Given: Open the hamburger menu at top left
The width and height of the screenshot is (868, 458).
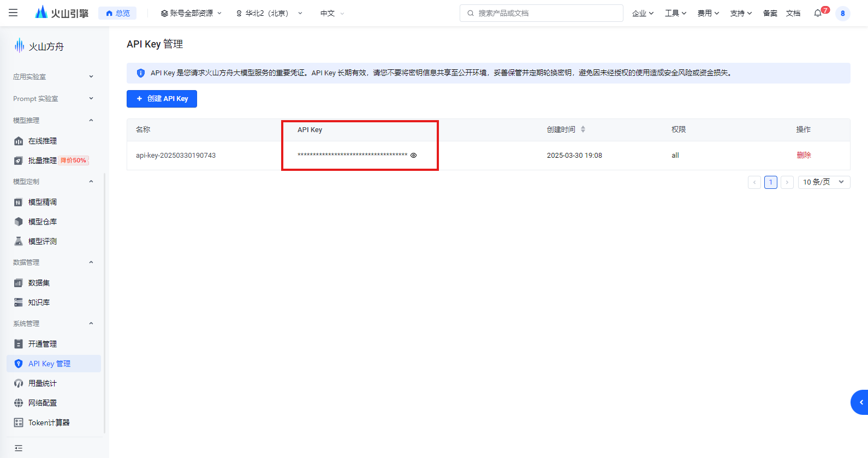Looking at the screenshot, I should coord(13,13).
